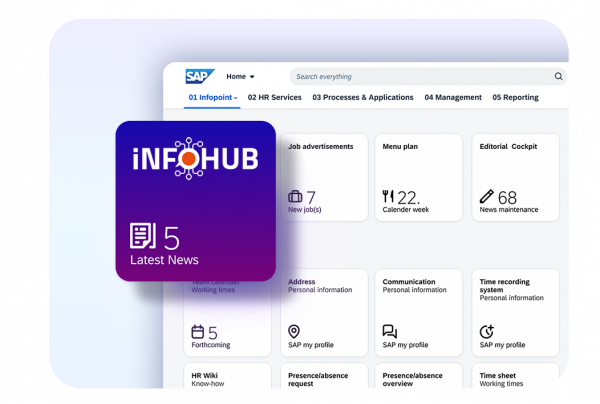Click the magnifier search icon
This screenshot has height=404, width=600.
pos(558,76)
